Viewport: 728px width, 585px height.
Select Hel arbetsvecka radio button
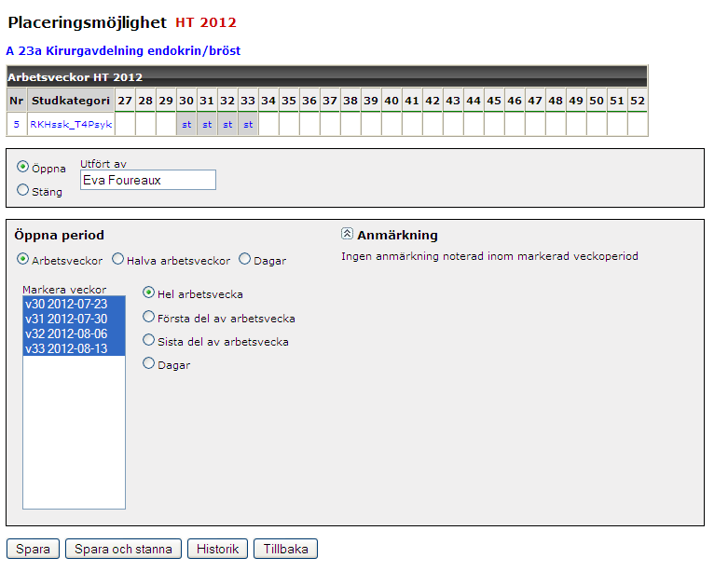pos(148,292)
